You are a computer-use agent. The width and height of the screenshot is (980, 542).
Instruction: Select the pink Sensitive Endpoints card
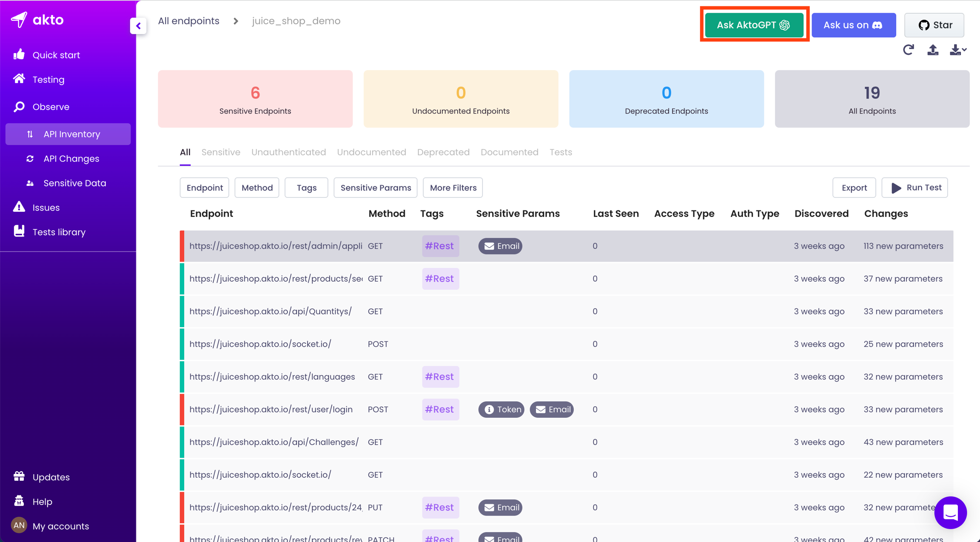(255, 99)
